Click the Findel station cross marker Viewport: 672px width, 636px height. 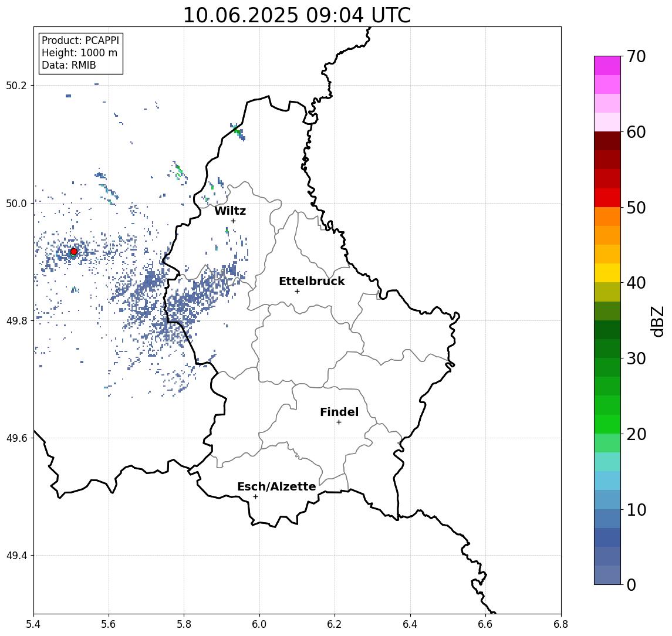point(339,422)
